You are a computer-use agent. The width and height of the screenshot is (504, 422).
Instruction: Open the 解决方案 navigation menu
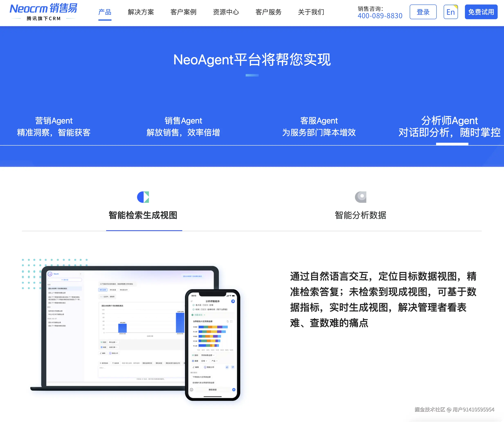(x=141, y=12)
